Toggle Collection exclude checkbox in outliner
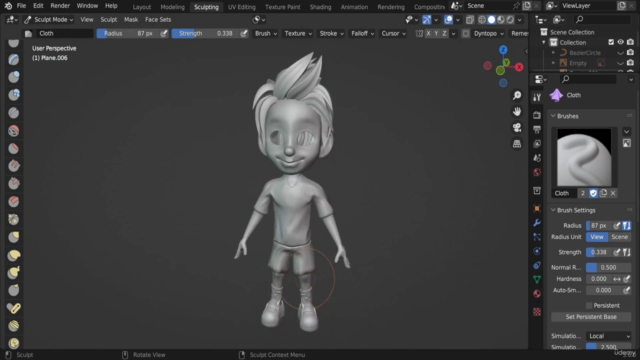Screen dimensions: 640x360 [611, 42]
